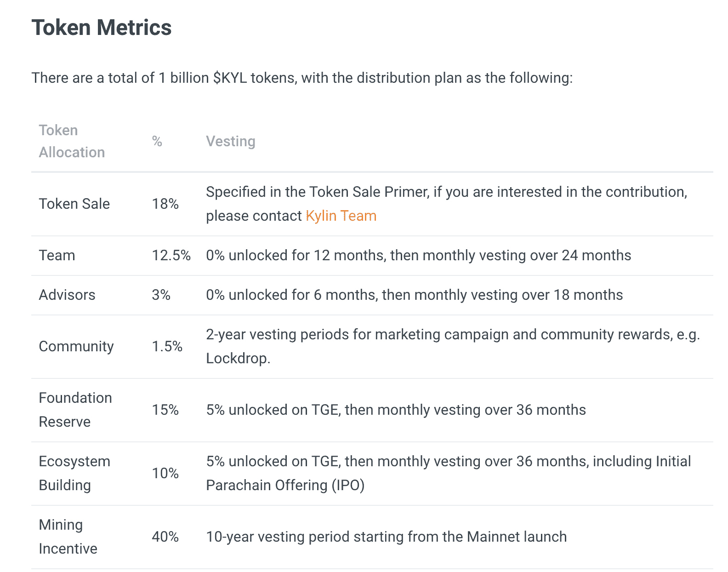Screen dimensions: 728x572
Task: Click the 40% Mining Incentive value
Action: pos(165,537)
